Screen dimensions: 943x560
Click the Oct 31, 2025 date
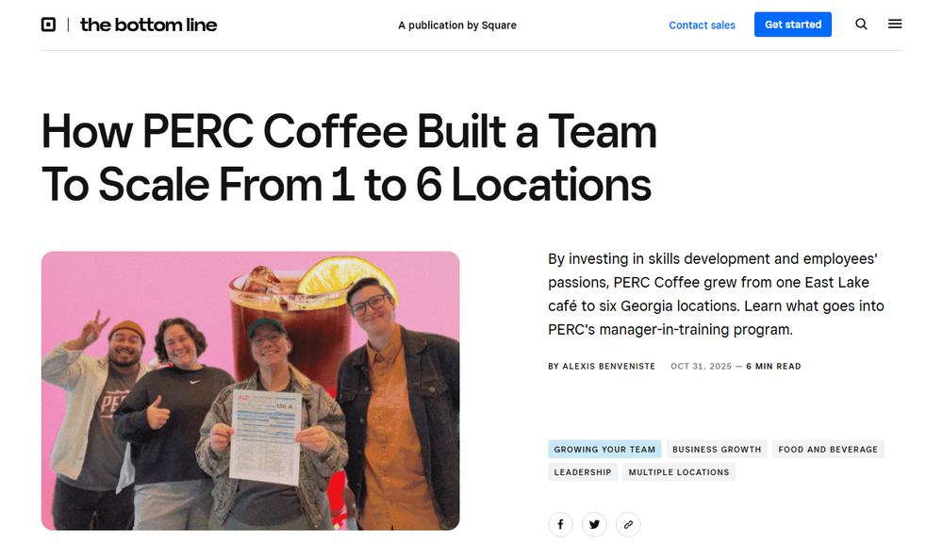click(x=702, y=367)
